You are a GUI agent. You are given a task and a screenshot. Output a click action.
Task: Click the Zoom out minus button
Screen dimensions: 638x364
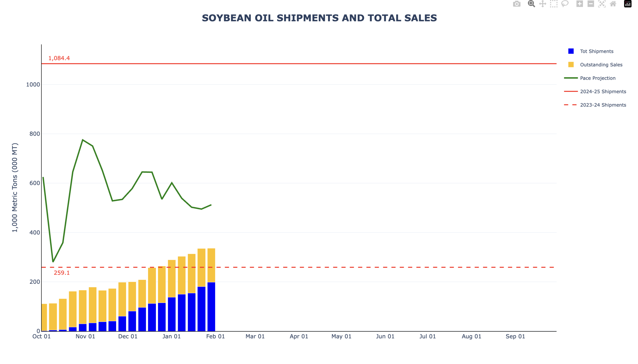590,4
